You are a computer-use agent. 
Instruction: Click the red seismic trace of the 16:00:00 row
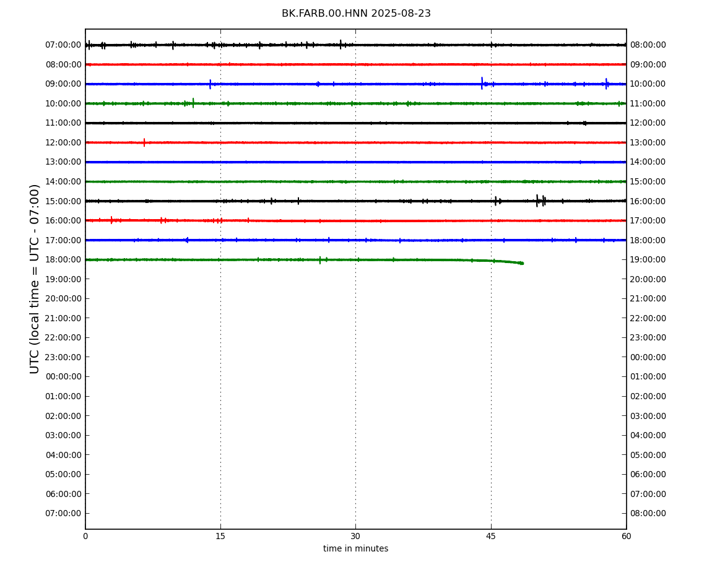pyautogui.click(x=355, y=221)
